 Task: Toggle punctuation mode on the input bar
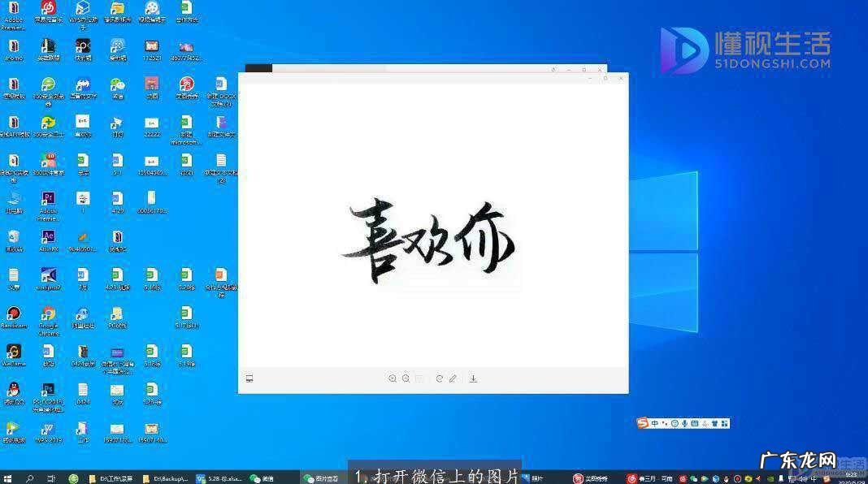pos(665,423)
